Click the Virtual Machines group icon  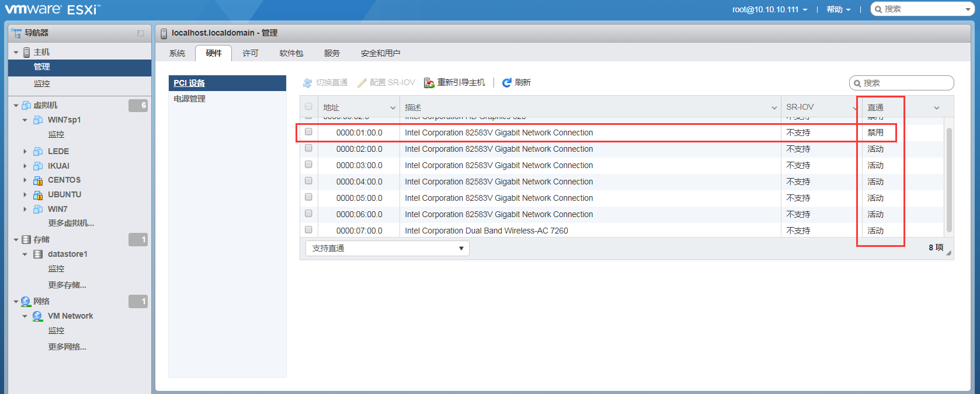[26, 106]
